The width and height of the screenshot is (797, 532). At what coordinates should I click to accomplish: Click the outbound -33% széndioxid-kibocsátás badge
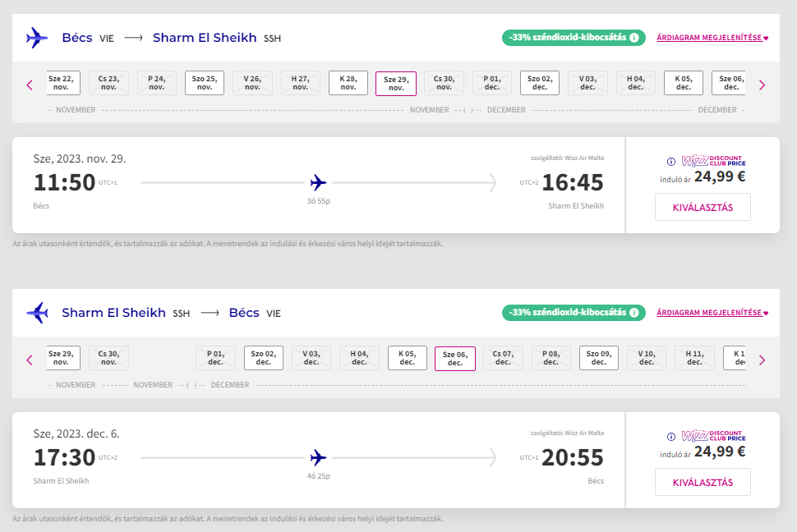tap(567, 38)
